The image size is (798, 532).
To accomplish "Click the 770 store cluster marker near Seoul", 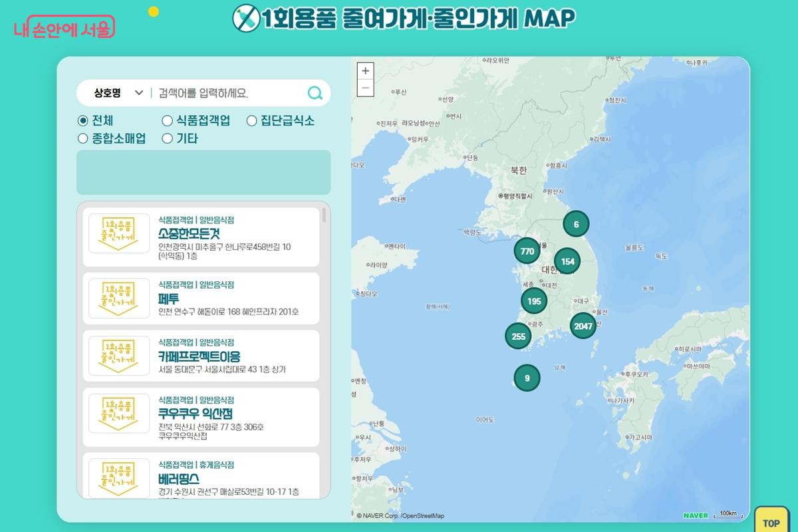I will [526, 251].
